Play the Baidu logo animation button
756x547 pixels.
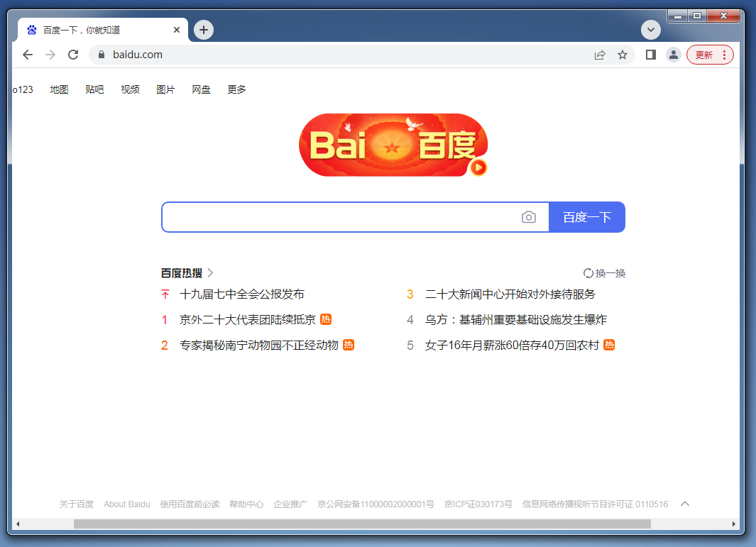pyautogui.click(x=478, y=167)
